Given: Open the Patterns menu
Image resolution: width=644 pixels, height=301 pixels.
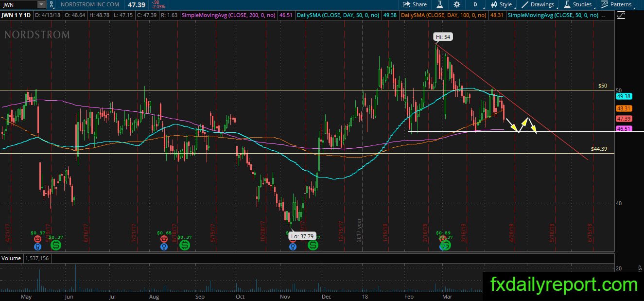Looking at the screenshot, I should (616, 4).
